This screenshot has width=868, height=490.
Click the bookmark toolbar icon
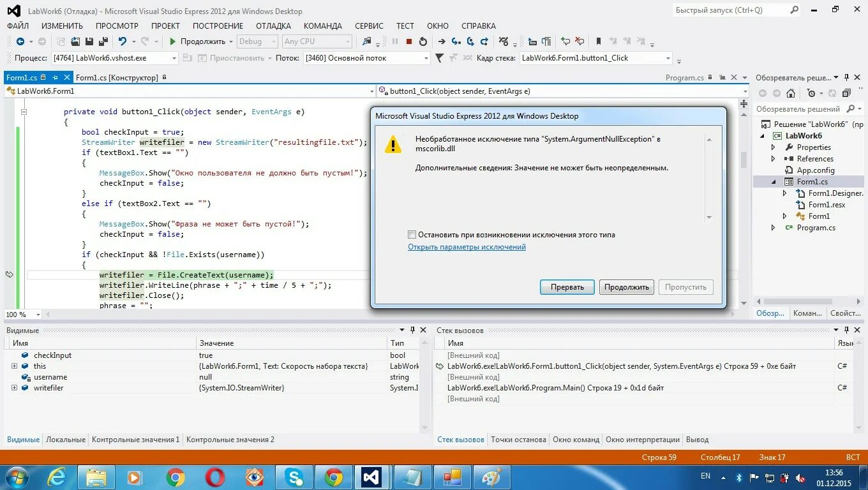coord(598,41)
